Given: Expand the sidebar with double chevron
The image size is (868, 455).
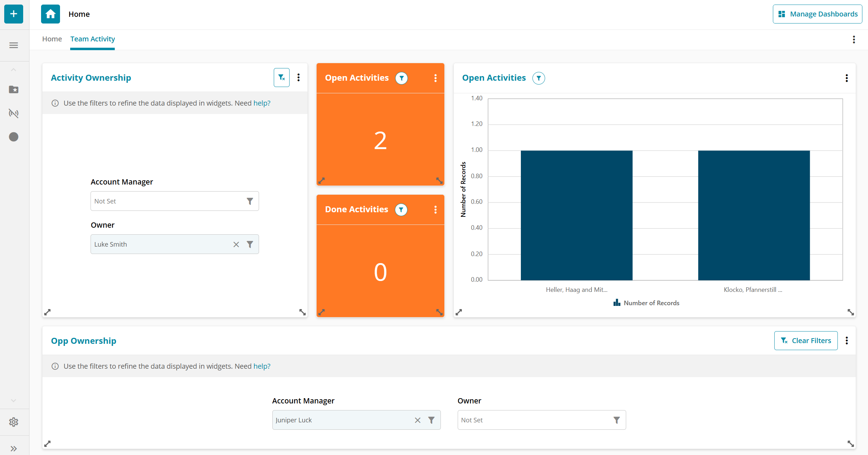Looking at the screenshot, I should [14, 449].
